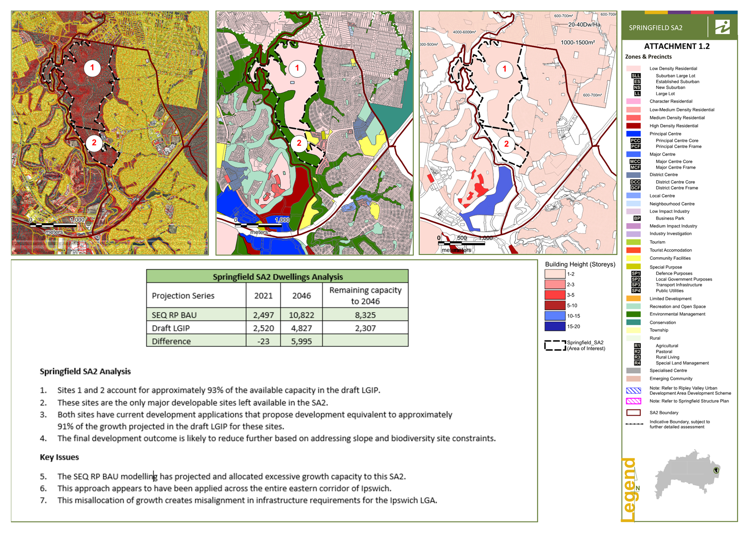
Task: Click the DCF District Centre Frame badge
Action: (635, 188)
